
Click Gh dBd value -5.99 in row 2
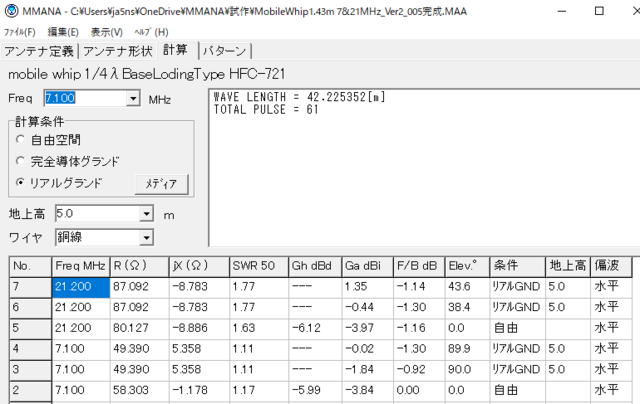pyautogui.click(x=315, y=391)
